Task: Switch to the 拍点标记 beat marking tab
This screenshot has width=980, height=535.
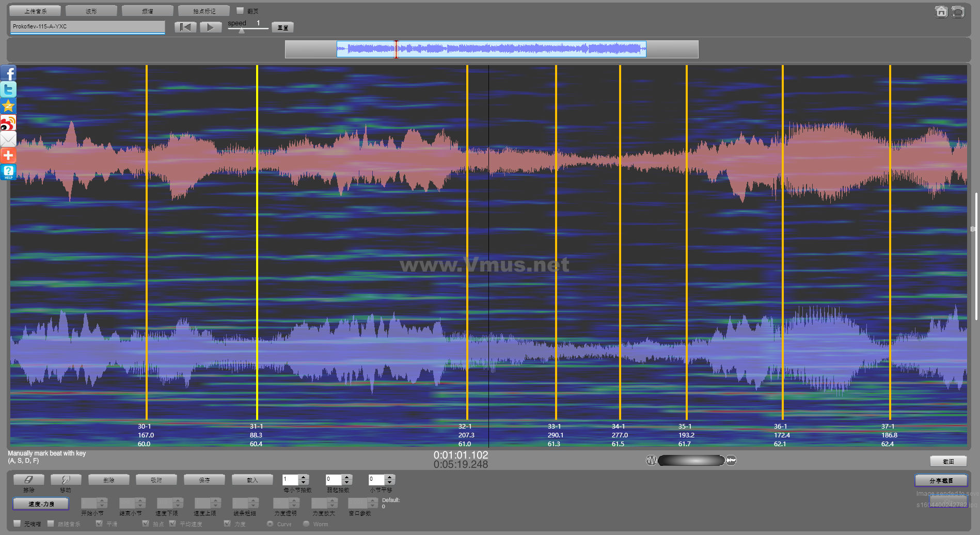Action: click(204, 11)
